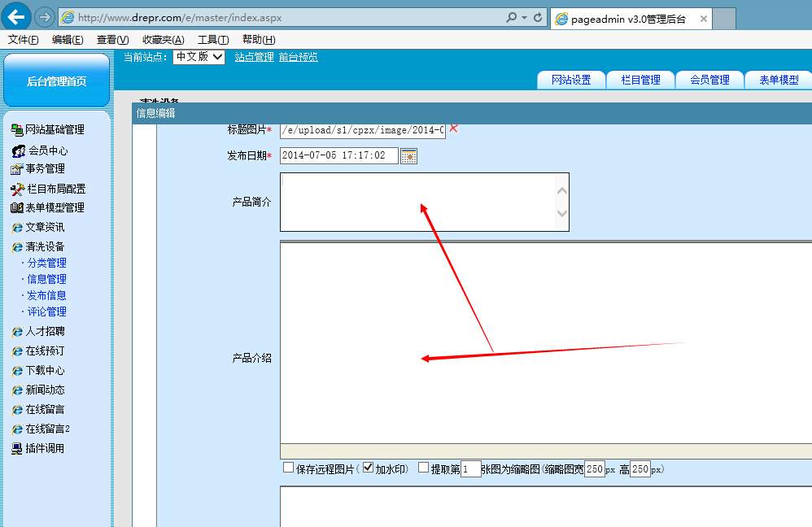
Task: Check the 提取第 thumbnail extraction checkbox
Action: coord(423,468)
